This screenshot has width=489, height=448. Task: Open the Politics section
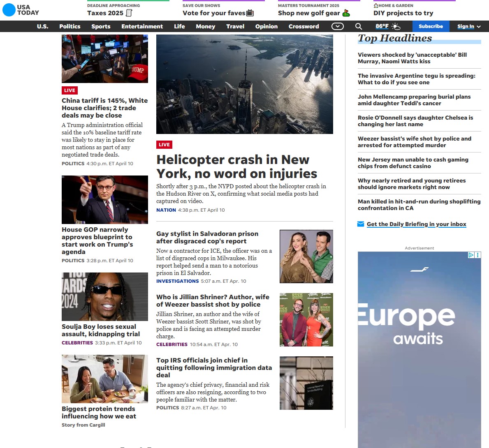coord(70,26)
